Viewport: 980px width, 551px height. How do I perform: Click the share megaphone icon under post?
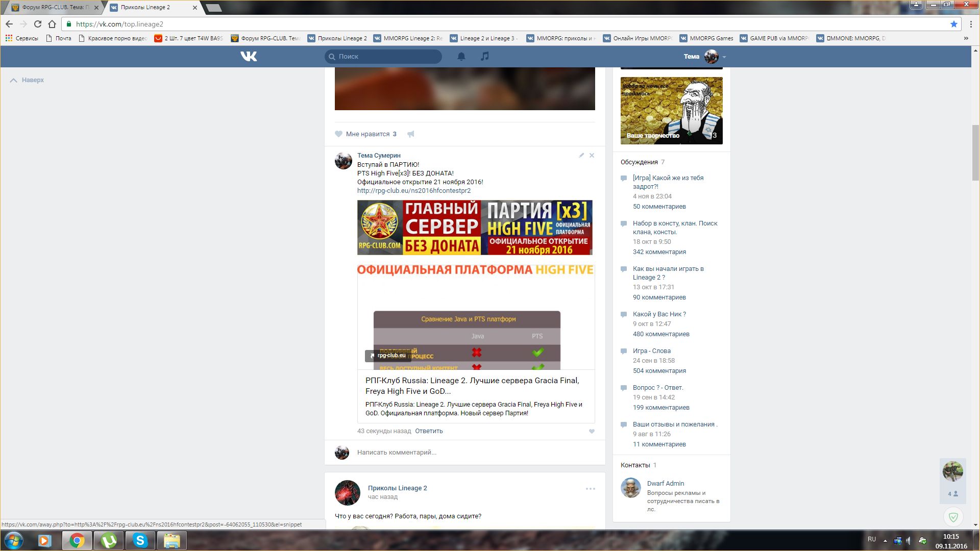click(411, 134)
